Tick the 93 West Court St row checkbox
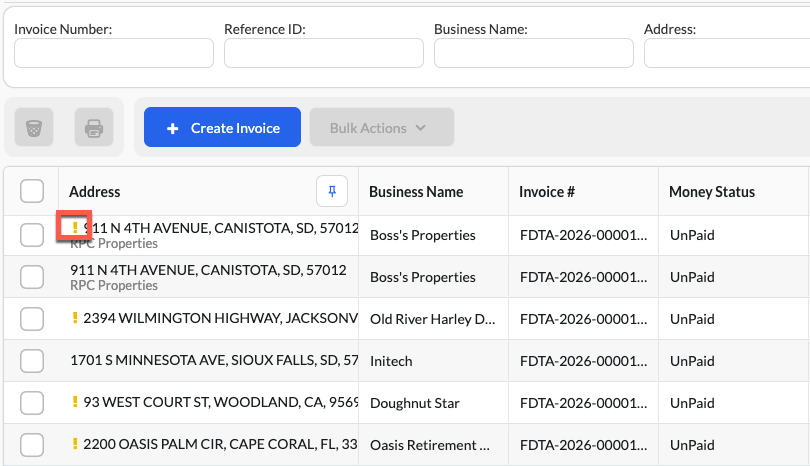Viewport: 810px width, 466px height. tap(32, 402)
